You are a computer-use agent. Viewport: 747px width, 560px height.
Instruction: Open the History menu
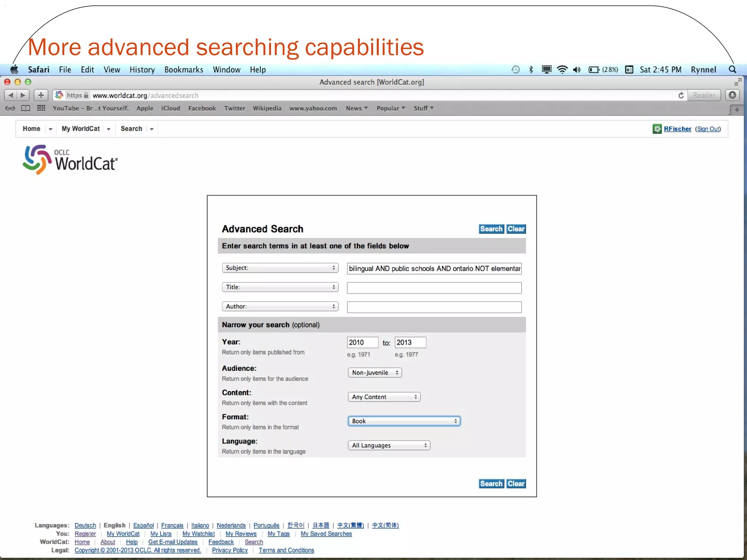pyautogui.click(x=142, y=69)
